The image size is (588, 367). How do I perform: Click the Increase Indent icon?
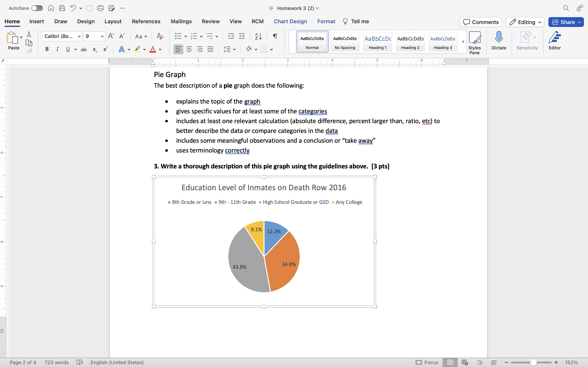[242, 36]
